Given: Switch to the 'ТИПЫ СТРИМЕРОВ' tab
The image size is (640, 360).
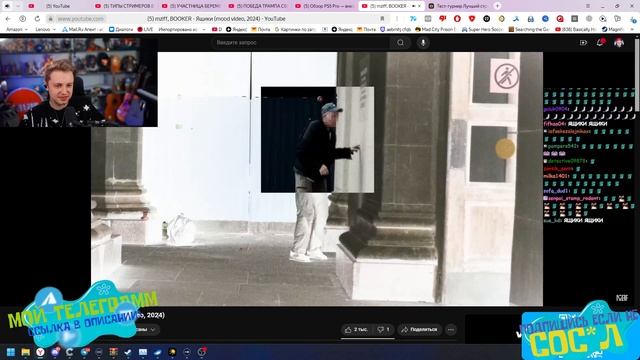Looking at the screenshot, I should click(124, 6).
